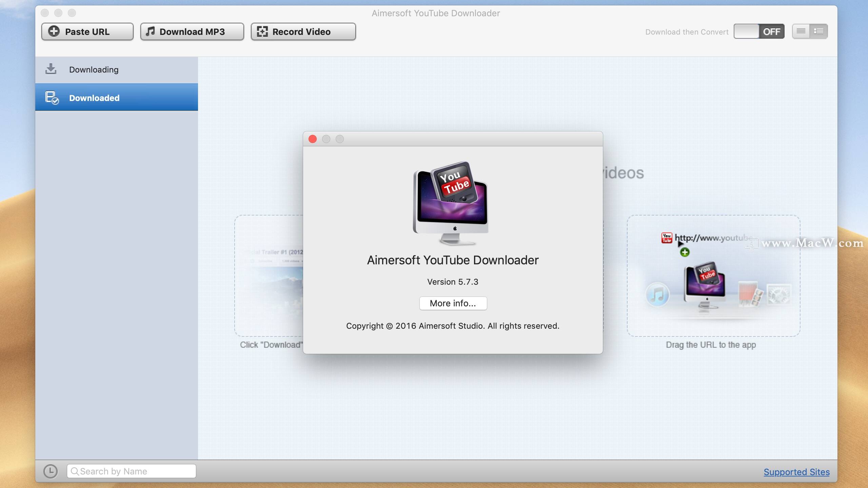Switch to compact list view icon

tap(801, 31)
